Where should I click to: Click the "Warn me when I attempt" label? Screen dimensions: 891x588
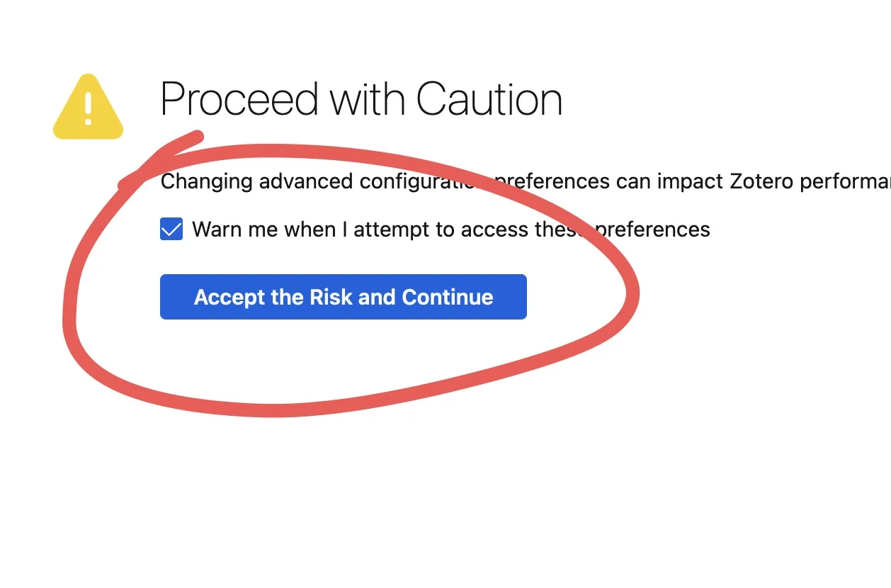pyautogui.click(x=450, y=230)
